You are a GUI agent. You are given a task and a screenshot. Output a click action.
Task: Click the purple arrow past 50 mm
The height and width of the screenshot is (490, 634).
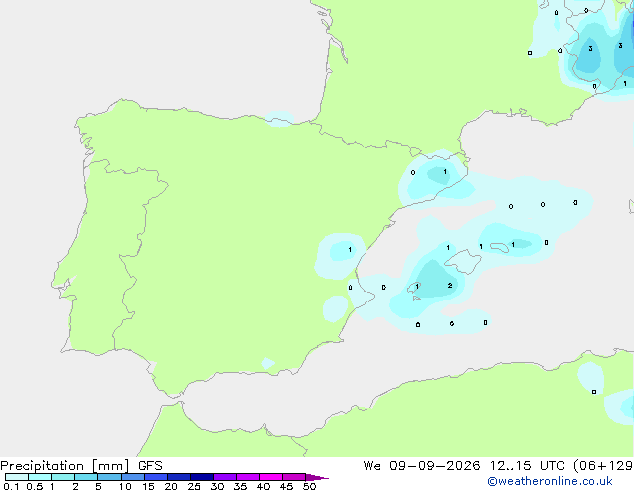[x=317, y=477]
